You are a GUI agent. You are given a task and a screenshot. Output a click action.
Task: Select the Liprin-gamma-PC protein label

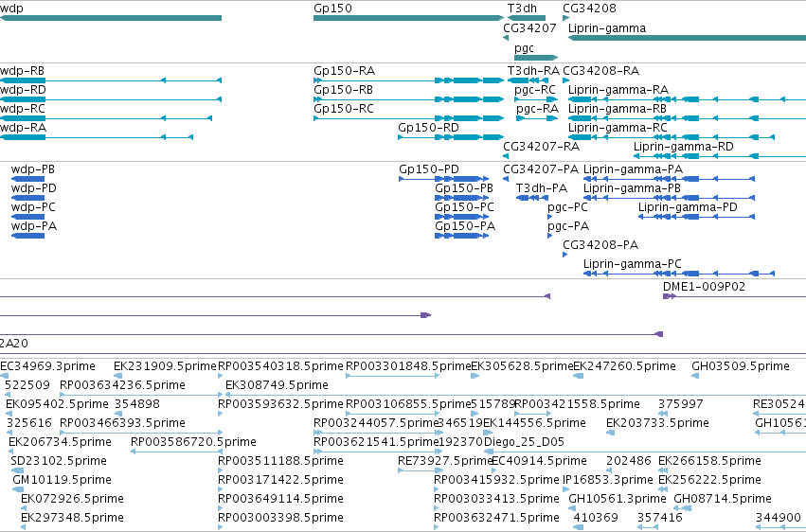[x=633, y=264]
